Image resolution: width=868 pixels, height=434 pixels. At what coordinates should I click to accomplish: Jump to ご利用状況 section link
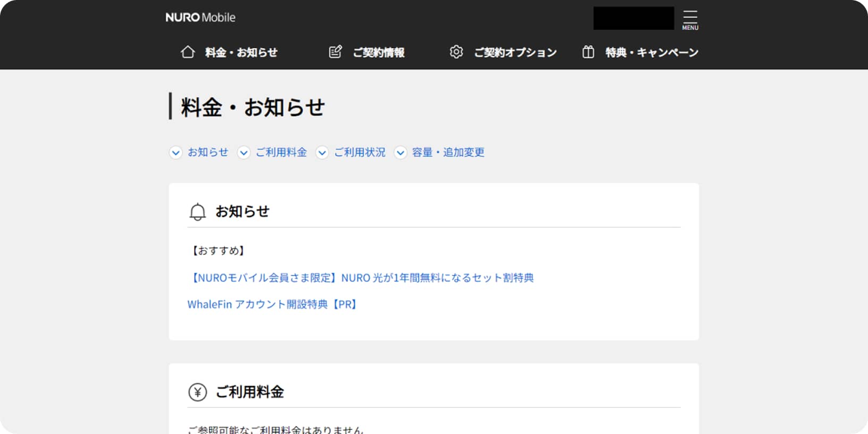360,153
